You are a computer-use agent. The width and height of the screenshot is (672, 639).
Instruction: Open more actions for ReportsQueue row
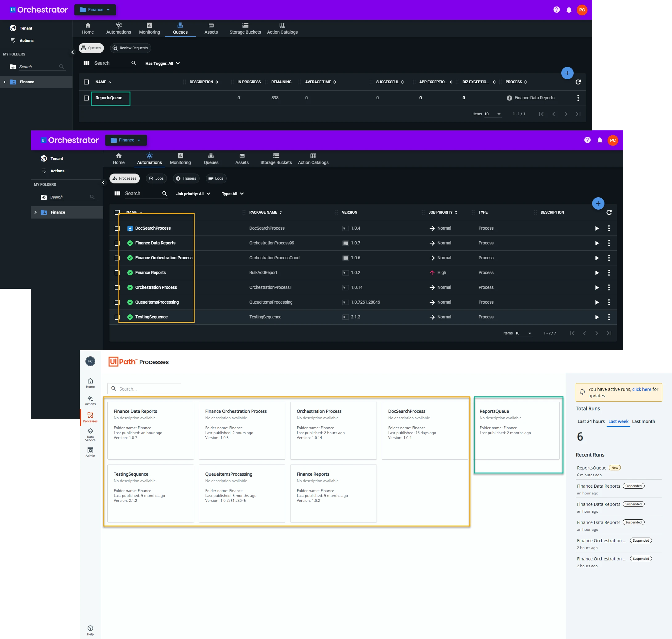(578, 98)
